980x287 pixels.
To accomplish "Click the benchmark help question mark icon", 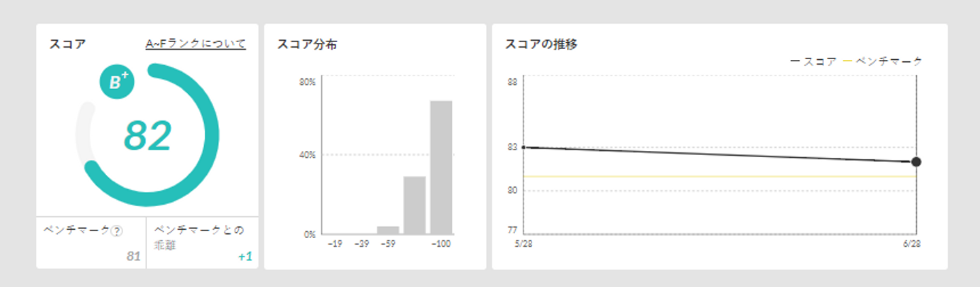I will (x=117, y=231).
